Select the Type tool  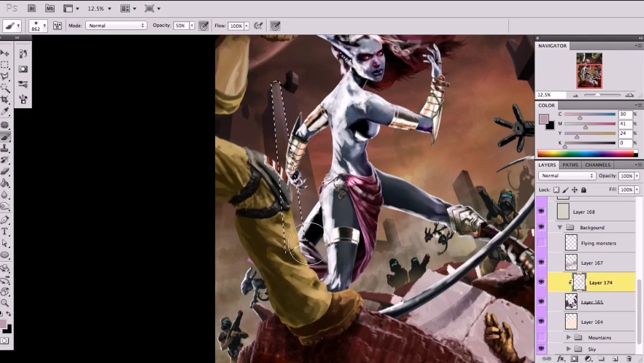click(5, 232)
